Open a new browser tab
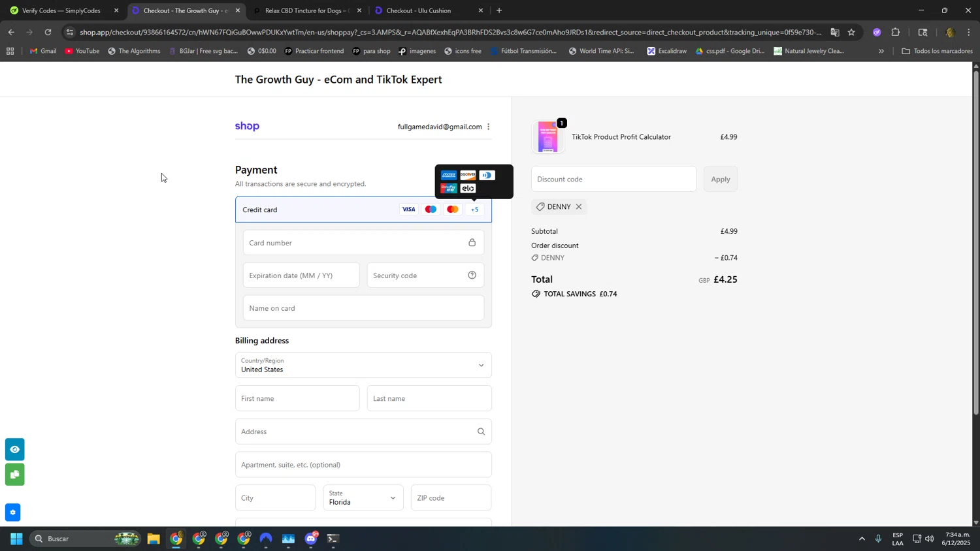This screenshot has width=980, height=551. [x=499, y=10]
